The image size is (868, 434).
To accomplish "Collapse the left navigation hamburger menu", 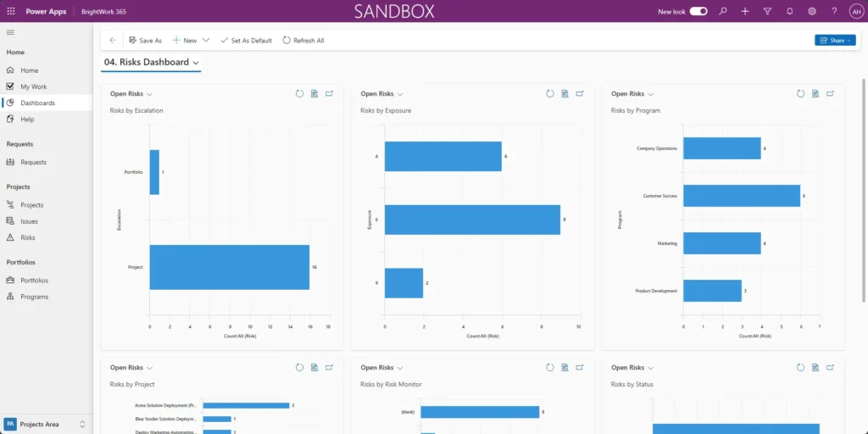I will 11,32.
